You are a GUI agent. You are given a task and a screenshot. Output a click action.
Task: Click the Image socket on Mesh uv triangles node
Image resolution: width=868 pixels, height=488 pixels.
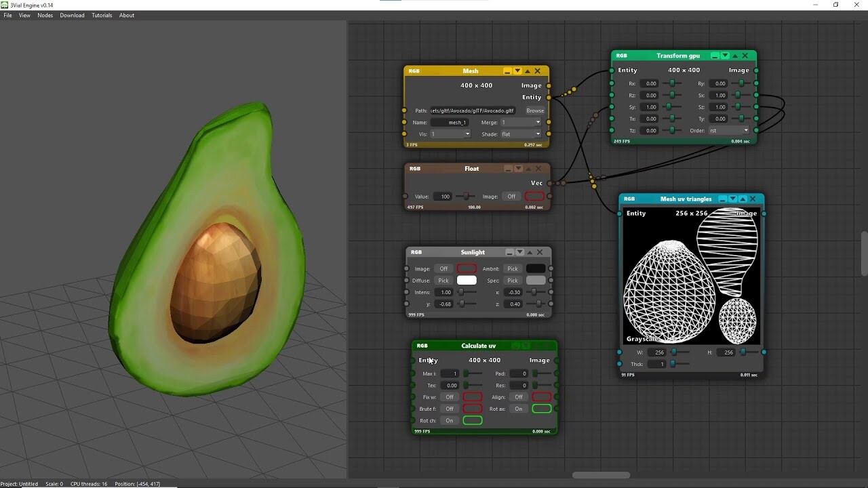(765, 213)
